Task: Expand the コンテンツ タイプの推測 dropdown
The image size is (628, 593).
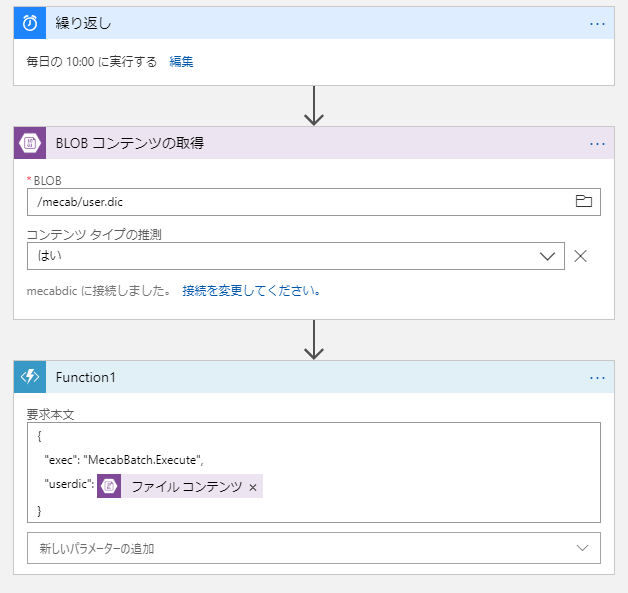Action: coord(547,255)
